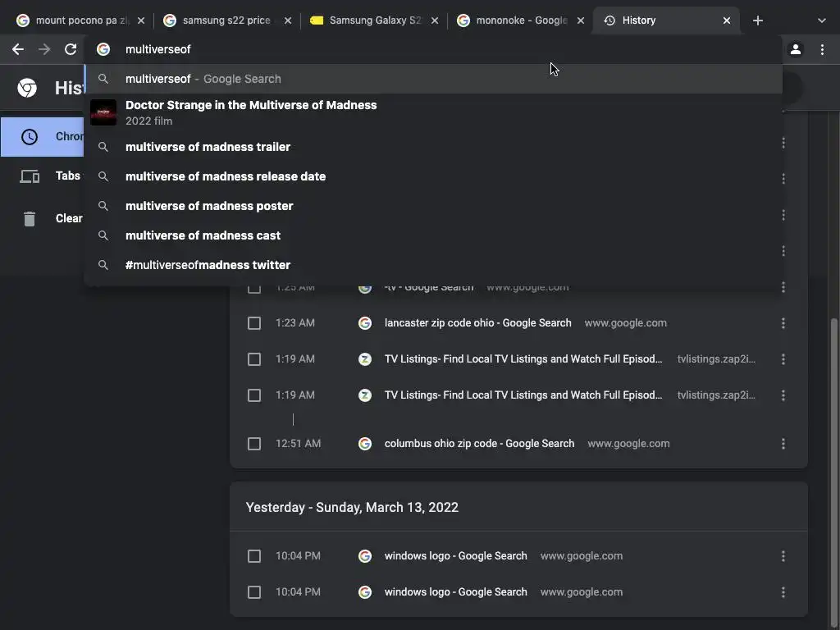The width and height of the screenshot is (840, 630).
Task: Click the trash icon for Clear browsing data
Action: pos(30,218)
